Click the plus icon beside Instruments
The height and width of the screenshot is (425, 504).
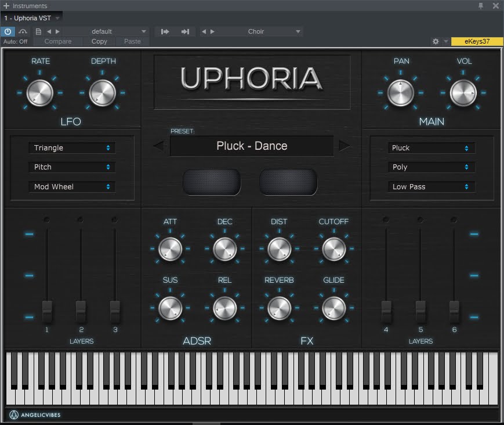6,6
